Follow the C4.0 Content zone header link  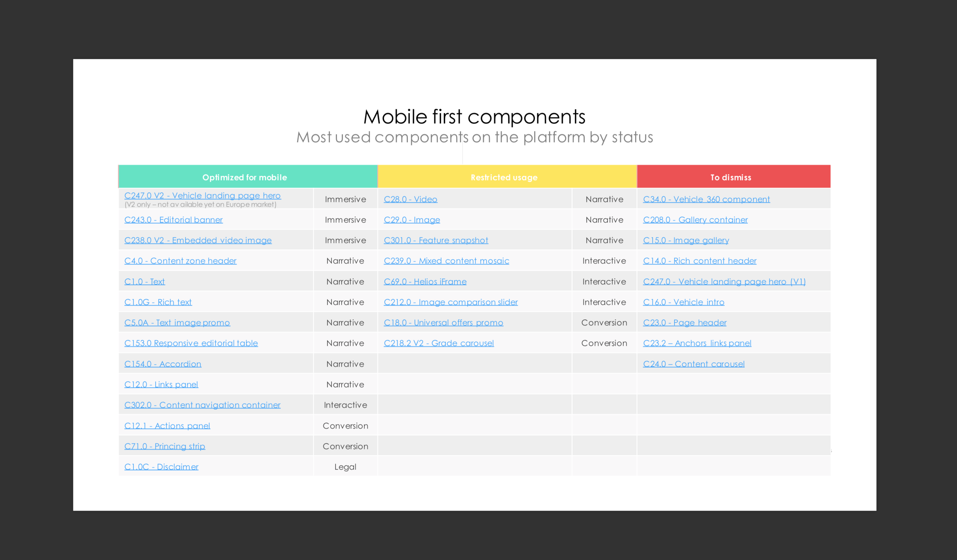pyautogui.click(x=180, y=261)
